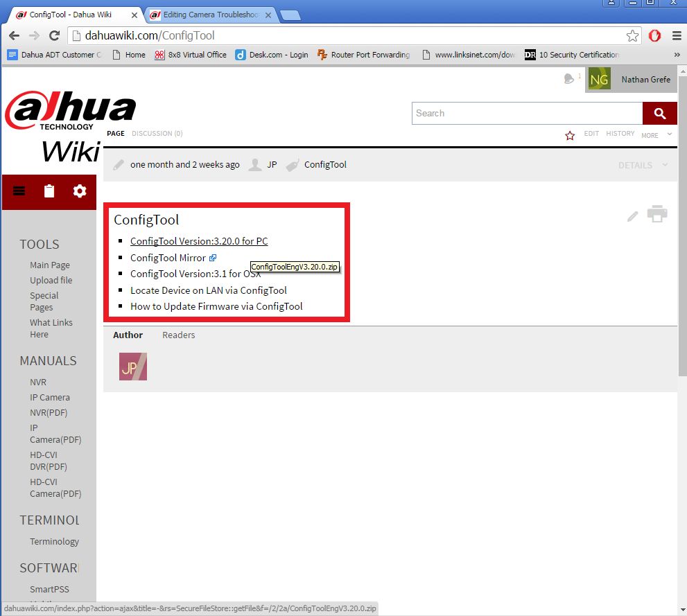Bookmark page with address bar star
The width and height of the screenshot is (687, 616).
pyautogui.click(x=632, y=36)
